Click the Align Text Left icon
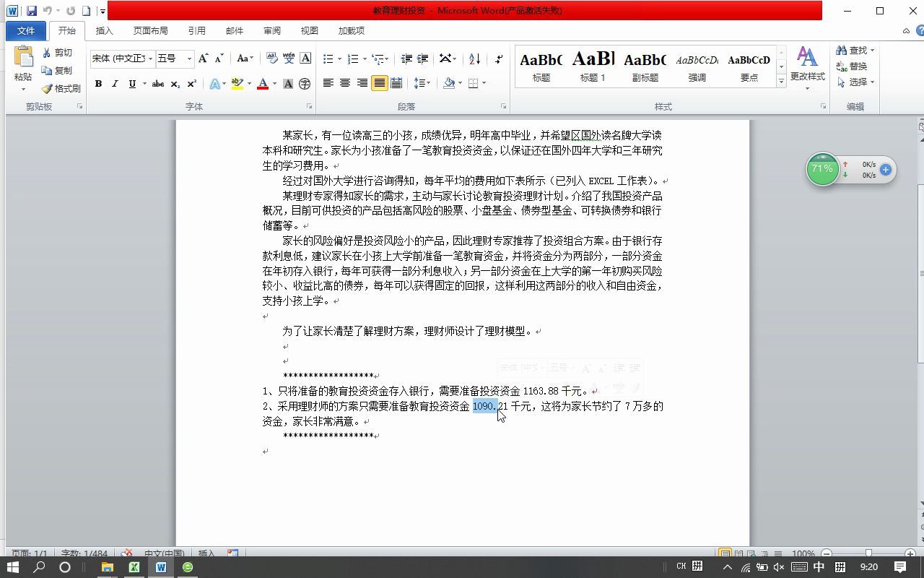Image resolution: width=924 pixels, height=578 pixels. pos(328,83)
